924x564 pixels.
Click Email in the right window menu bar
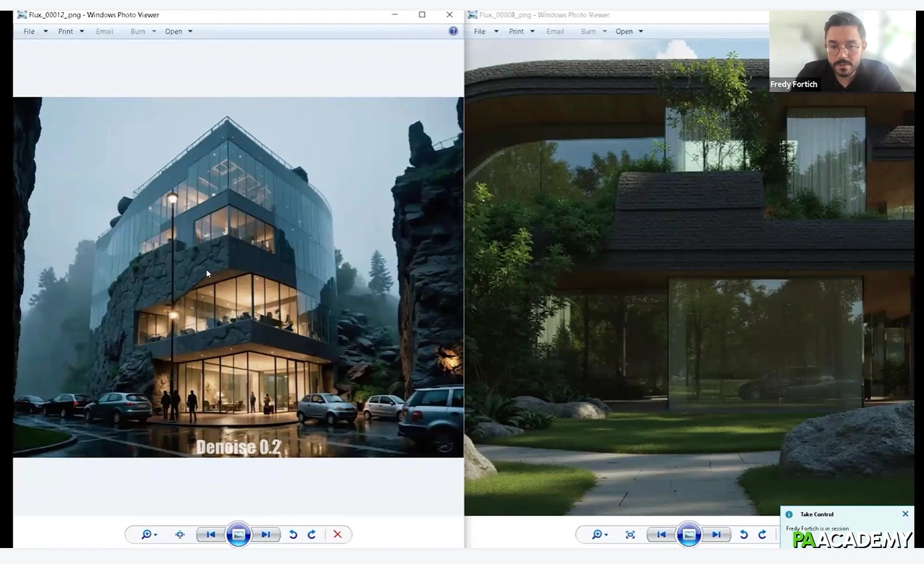[x=555, y=31]
